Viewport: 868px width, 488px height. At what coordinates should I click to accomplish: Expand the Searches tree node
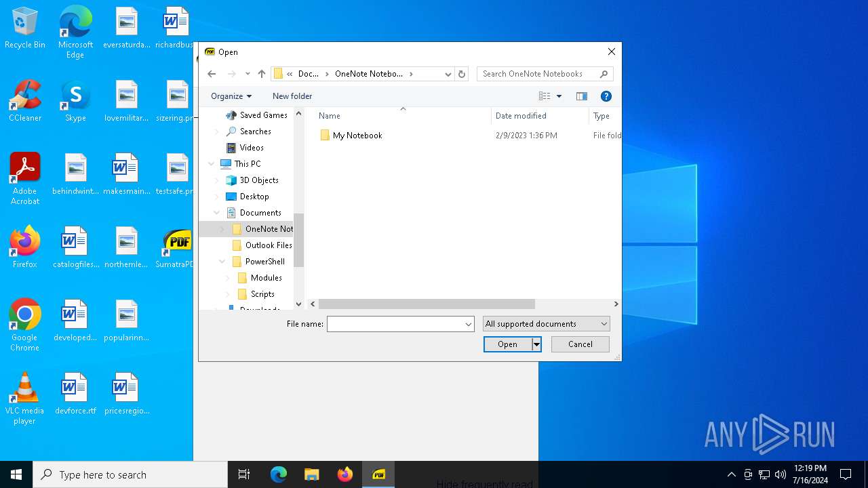(x=217, y=131)
